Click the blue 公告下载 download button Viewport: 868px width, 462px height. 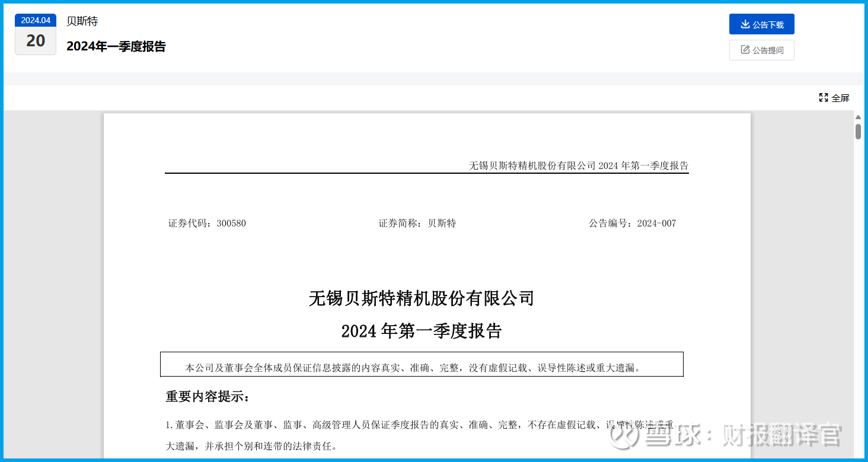click(761, 24)
